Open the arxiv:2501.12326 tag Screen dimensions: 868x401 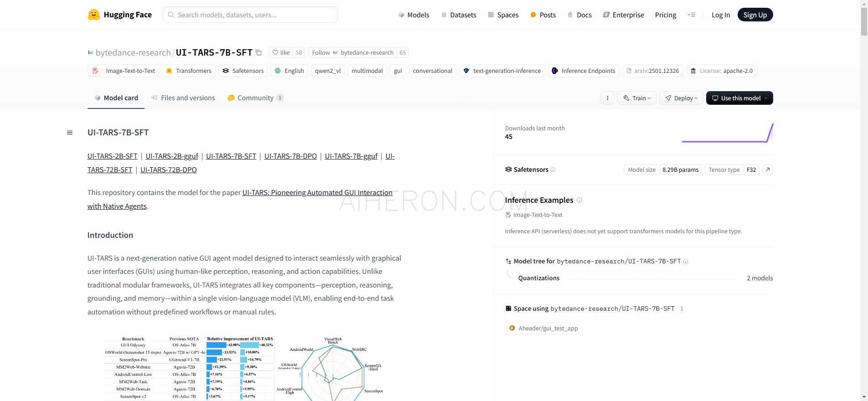(653, 71)
